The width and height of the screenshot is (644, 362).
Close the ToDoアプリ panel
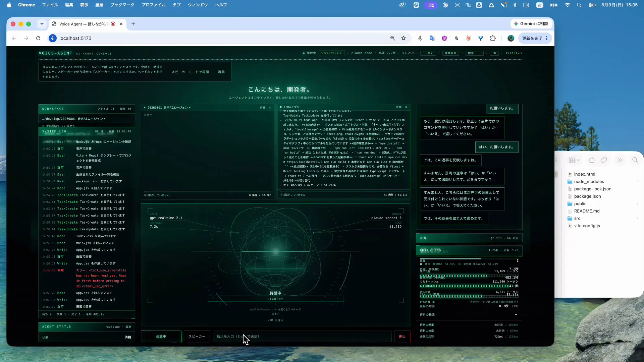point(406,107)
